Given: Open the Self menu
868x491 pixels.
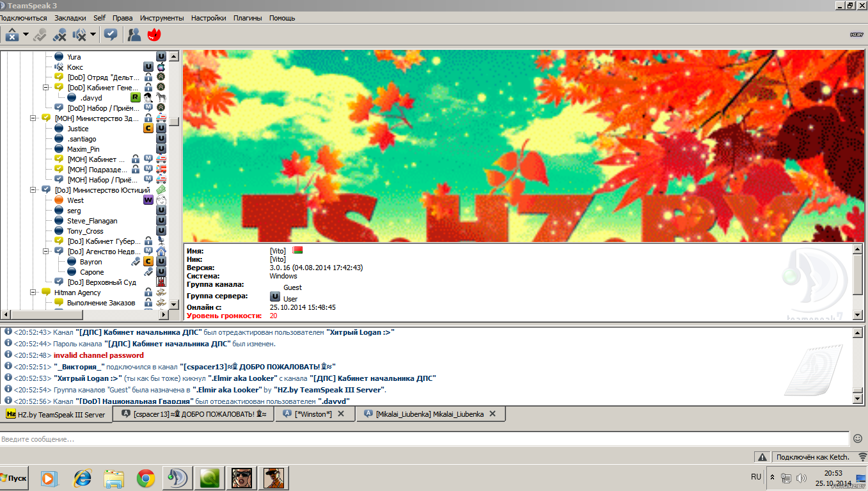Looking at the screenshot, I should point(99,18).
